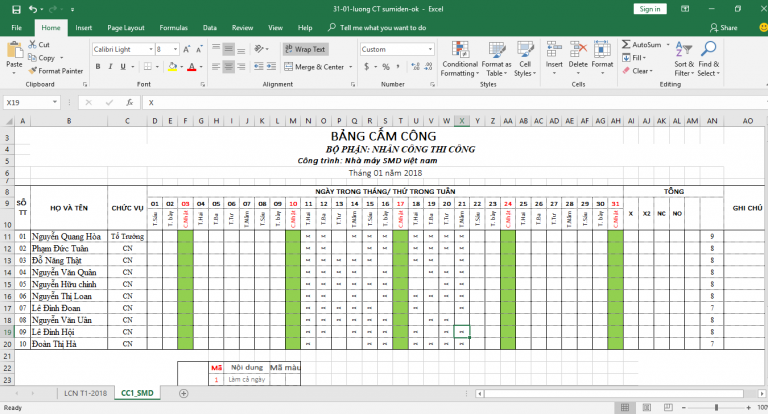This screenshot has height=414, width=768.
Task: Center text horizontally in the cell
Action: [228, 67]
